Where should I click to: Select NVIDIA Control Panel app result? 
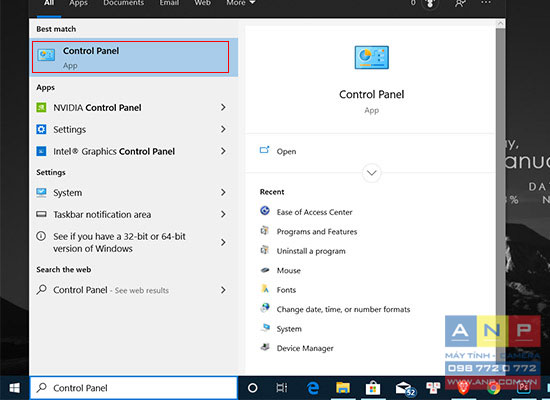click(x=133, y=107)
